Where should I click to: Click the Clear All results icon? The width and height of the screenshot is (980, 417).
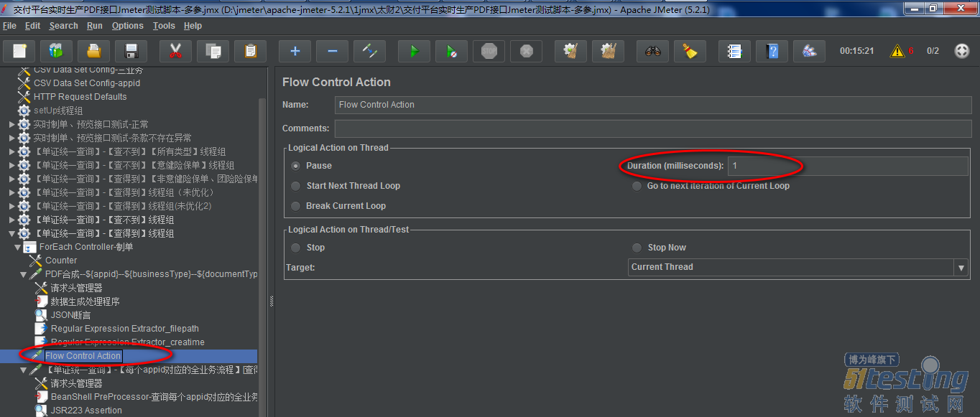[x=608, y=51]
